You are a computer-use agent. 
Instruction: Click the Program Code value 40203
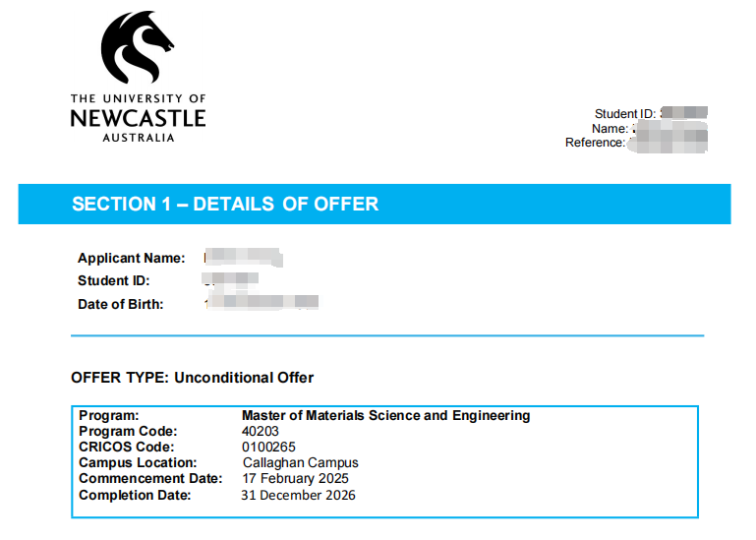click(260, 432)
